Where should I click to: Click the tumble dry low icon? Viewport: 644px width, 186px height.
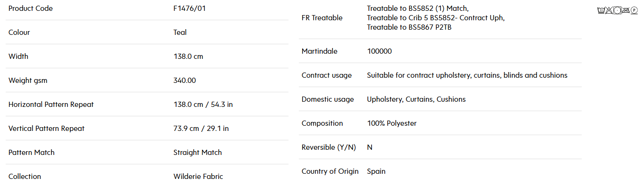[x=617, y=10]
